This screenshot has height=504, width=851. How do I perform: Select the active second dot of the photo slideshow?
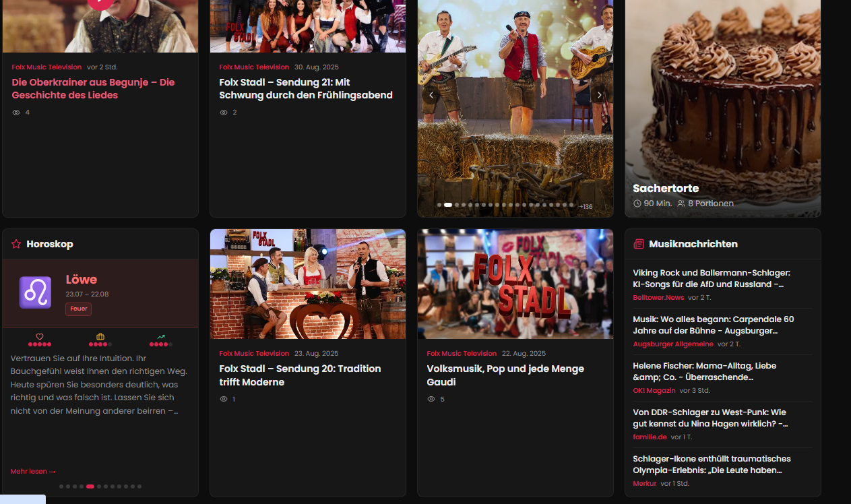pyautogui.click(x=448, y=205)
